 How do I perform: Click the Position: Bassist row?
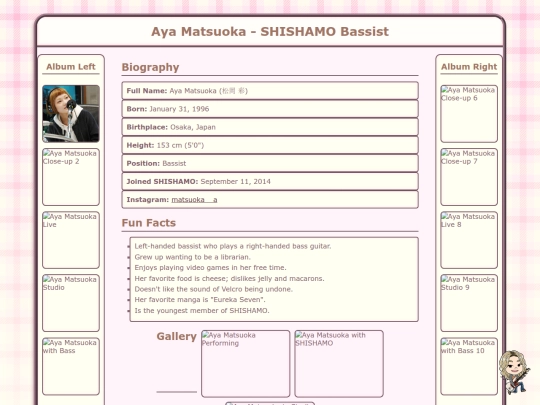click(270, 163)
